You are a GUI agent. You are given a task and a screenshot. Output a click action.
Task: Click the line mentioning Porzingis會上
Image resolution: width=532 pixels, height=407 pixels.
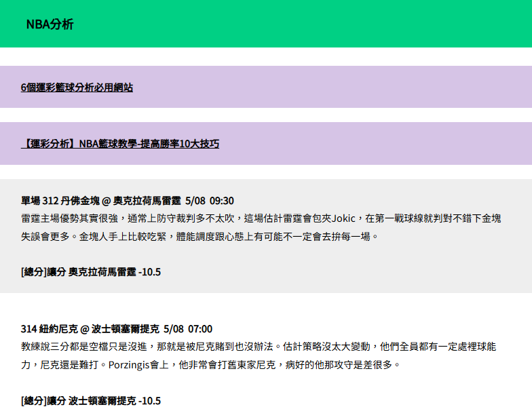210,365
